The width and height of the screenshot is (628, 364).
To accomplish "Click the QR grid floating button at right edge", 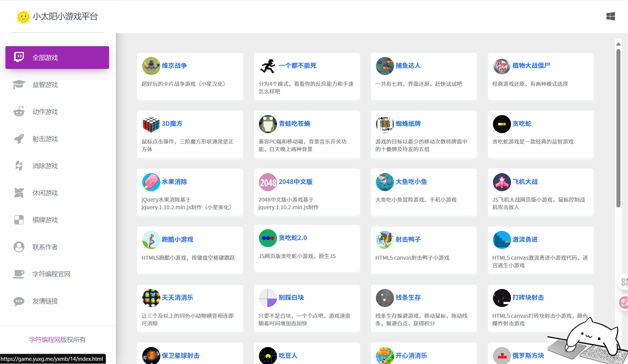I will [x=624, y=282].
